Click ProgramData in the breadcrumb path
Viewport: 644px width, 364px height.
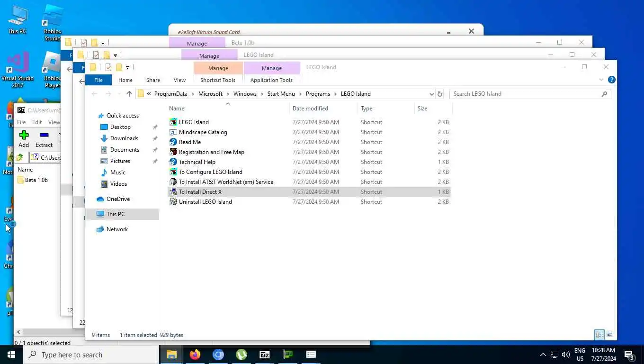170,94
